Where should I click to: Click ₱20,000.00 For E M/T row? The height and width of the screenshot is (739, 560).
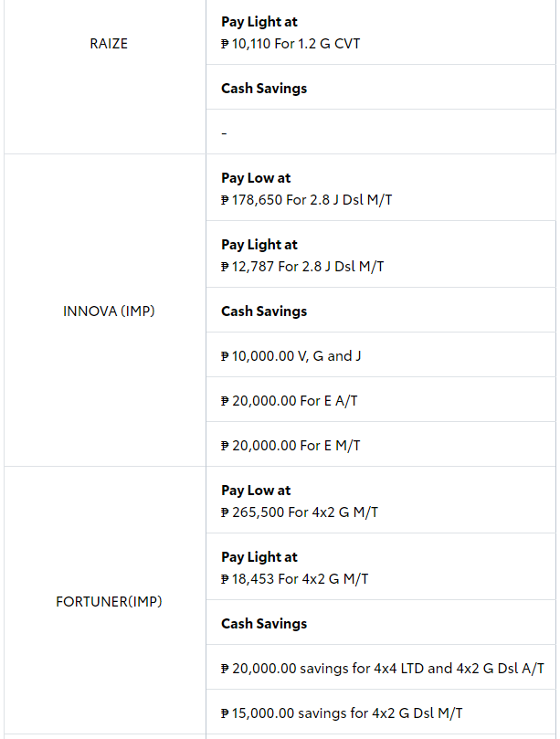pos(381,445)
